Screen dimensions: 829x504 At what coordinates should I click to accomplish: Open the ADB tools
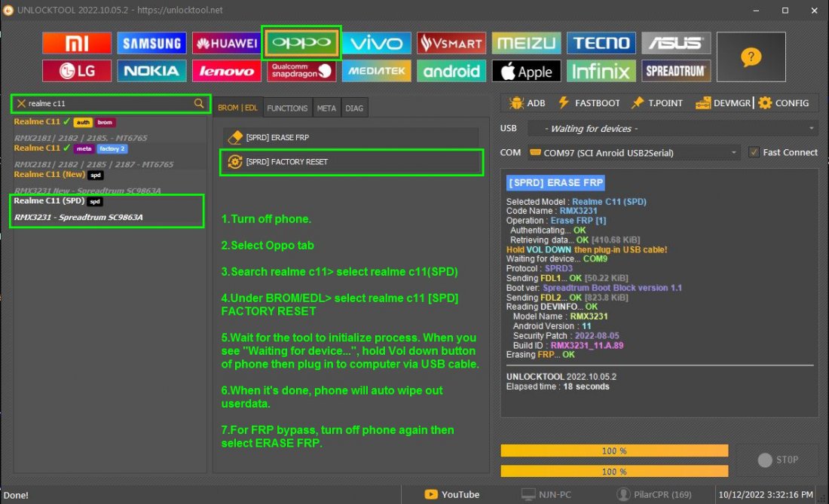click(x=527, y=102)
